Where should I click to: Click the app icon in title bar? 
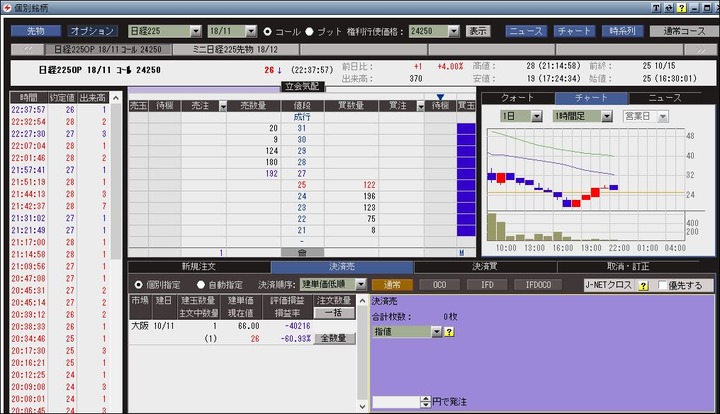(7, 8)
